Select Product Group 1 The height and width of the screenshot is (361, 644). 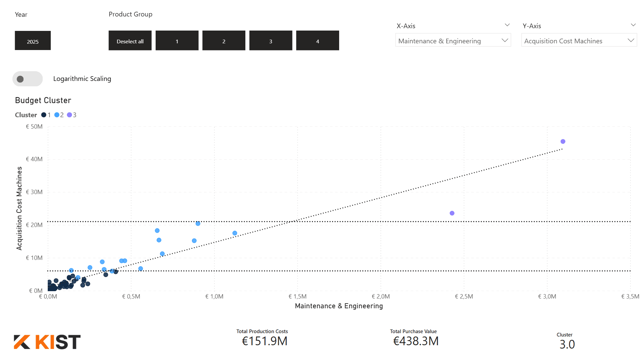tap(177, 41)
